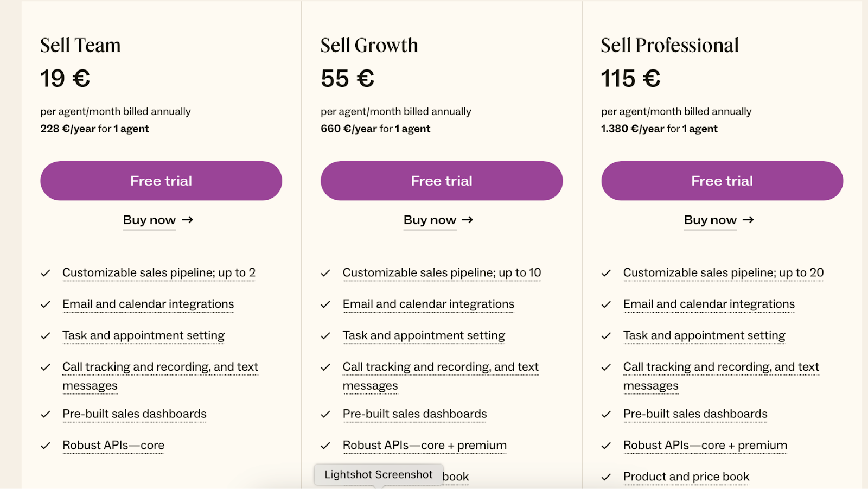Click checkmark next to Product and price book
Screen dimensions: 868x489
(607, 477)
